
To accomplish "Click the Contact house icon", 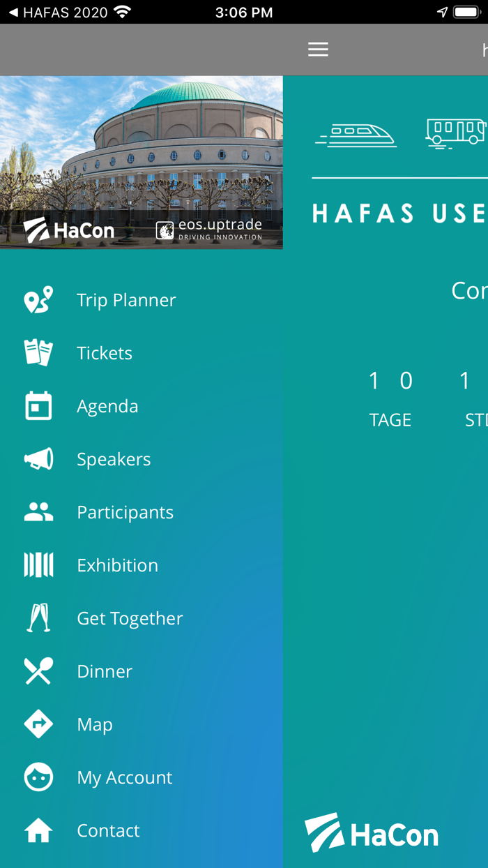I will point(38,830).
